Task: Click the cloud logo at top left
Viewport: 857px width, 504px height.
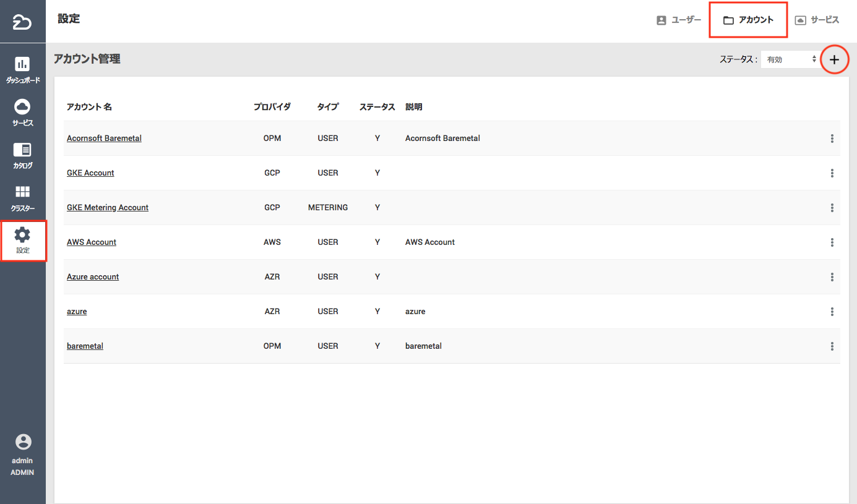Action: pyautogui.click(x=22, y=22)
